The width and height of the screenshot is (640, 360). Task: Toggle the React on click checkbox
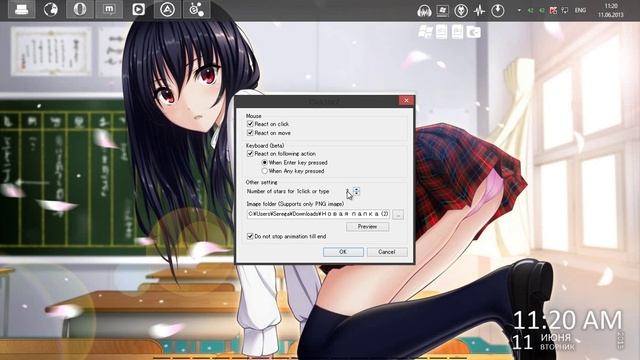[x=250, y=124]
